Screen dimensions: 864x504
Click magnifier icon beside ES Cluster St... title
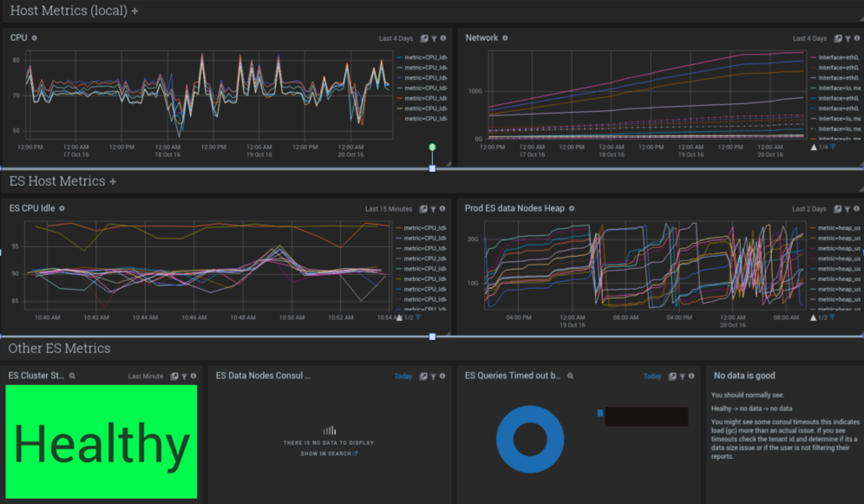(x=72, y=376)
